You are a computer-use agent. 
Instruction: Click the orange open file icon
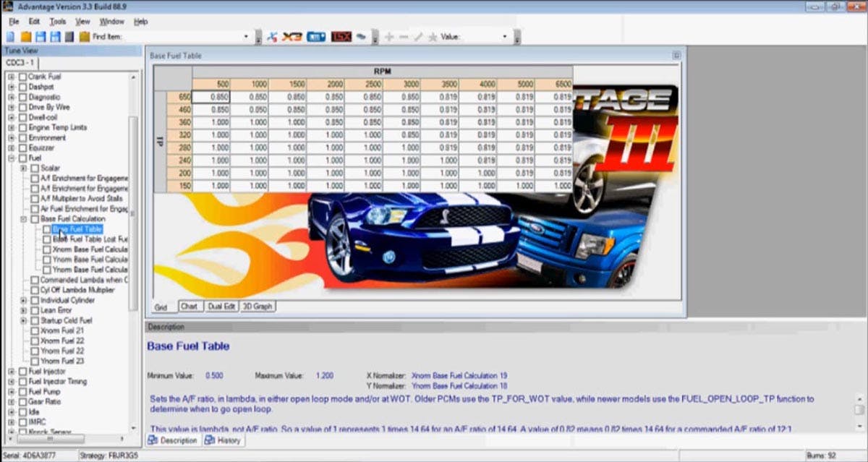coord(26,36)
